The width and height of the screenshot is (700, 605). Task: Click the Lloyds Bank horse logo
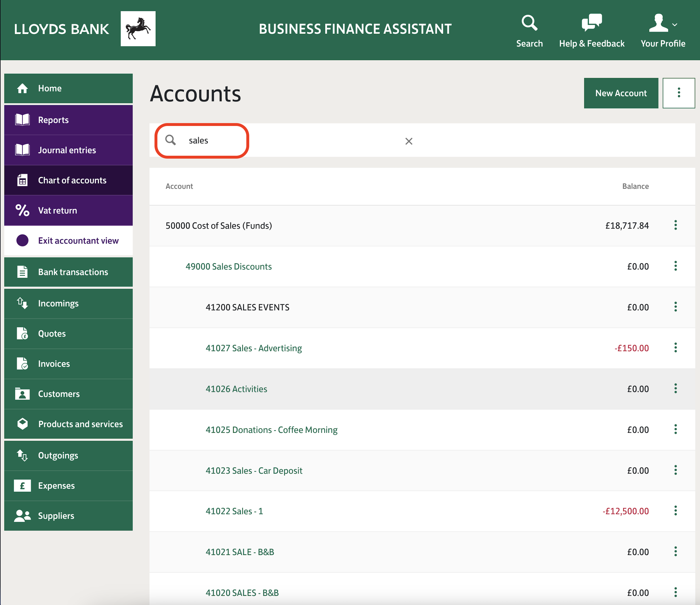[x=138, y=29]
